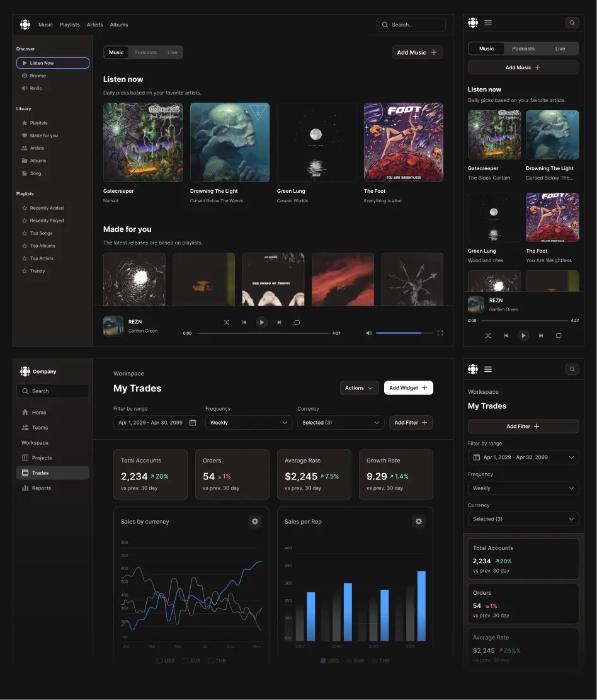This screenshot has height=700, width=597.
Task: Switch to Live tab in desktop music
Action: (x=172, y=52)
